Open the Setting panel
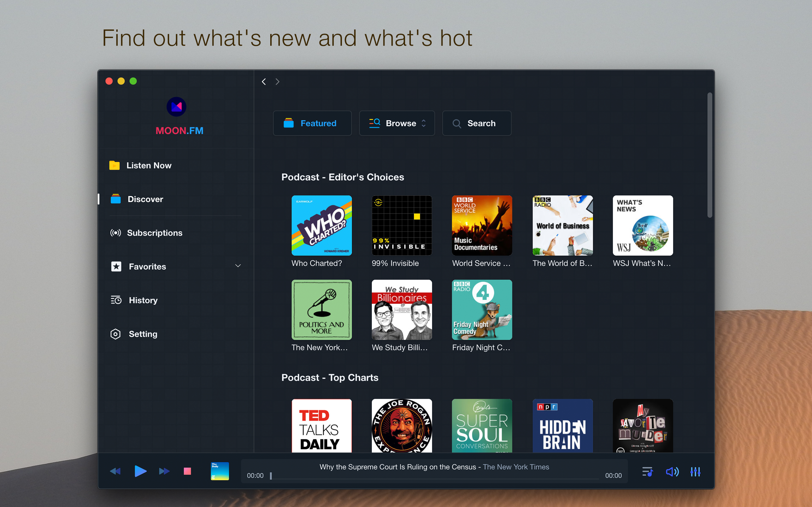The height and width of the screenshot is (507, 812). click(143, 334)
